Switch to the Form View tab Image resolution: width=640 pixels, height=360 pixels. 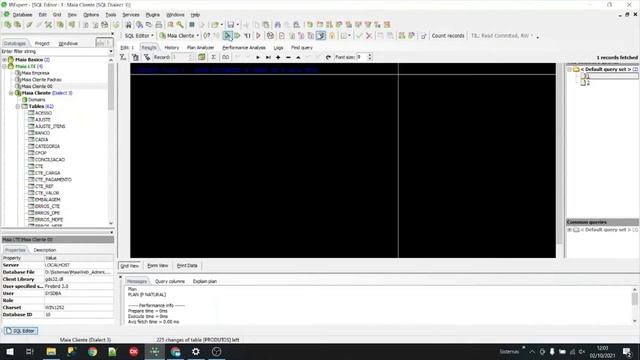coord(158,266)
